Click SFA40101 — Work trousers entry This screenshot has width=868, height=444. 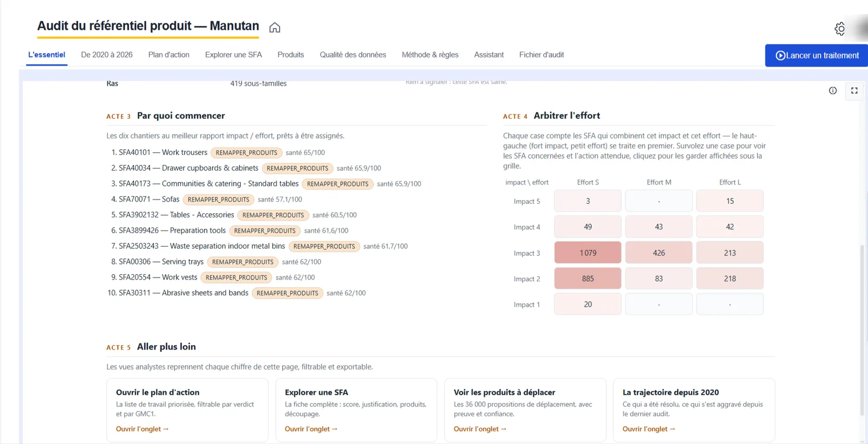tap(163, 153)
